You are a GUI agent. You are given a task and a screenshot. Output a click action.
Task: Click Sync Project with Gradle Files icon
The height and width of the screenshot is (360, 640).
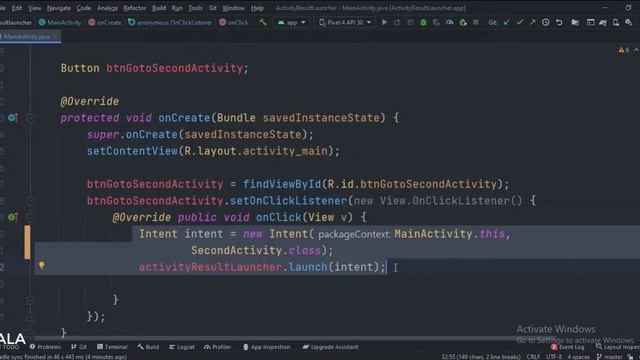point(603,22)
